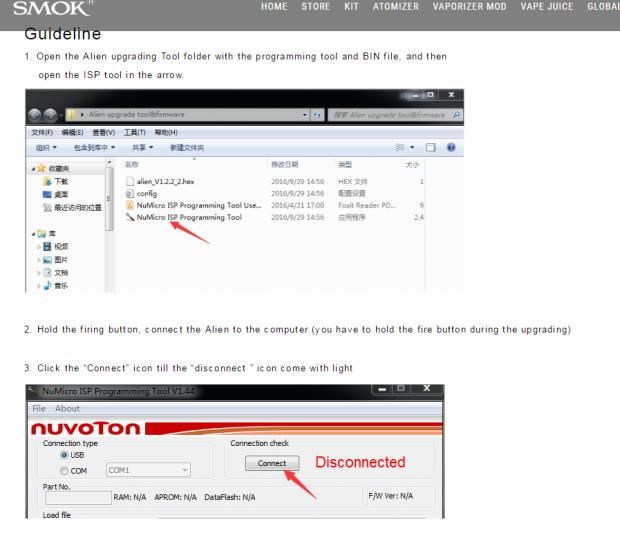This screenshot has height=540, width=620.
Task: Click the config file icon
Action: pyautogui.click(x=130, y=194)
